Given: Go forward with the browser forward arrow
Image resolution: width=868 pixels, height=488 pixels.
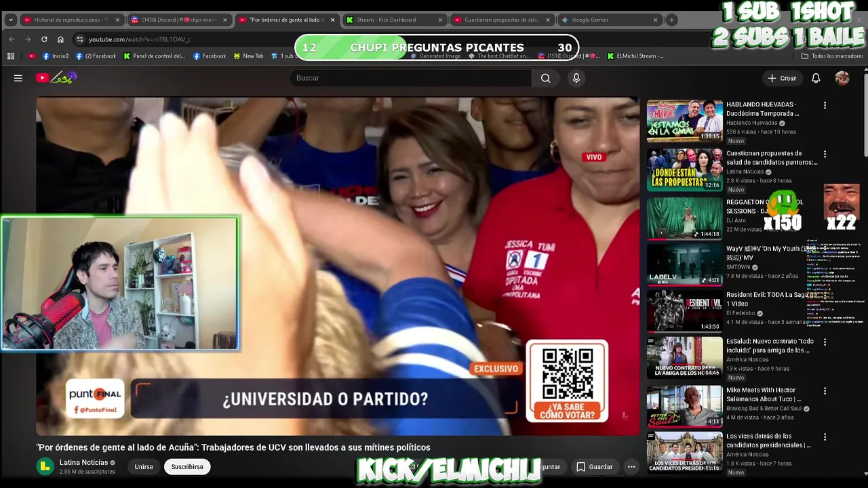Looking at the screenshot, I should tap(28, 39).
